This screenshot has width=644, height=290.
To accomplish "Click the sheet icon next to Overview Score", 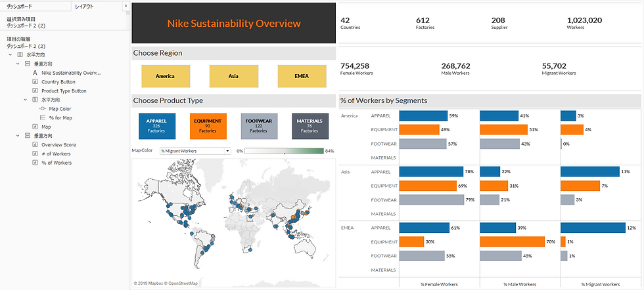I will (35, 145).
